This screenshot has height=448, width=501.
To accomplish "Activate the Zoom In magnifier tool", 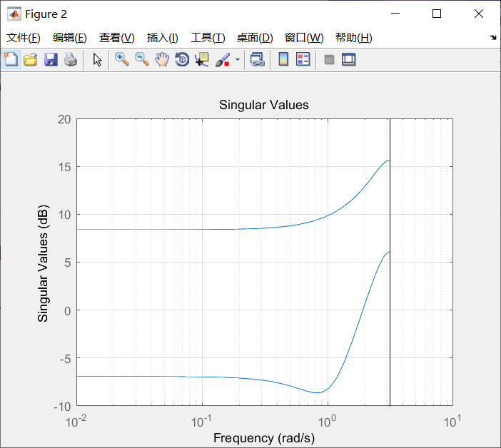I will click(122, 60).
